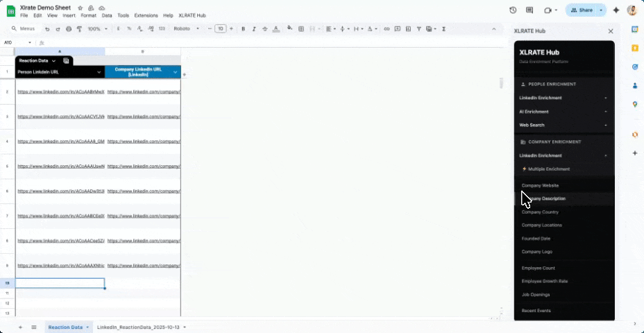The image size is (644, 333).
Task: Click the redo arrow in the toolbar
Action: [x=58, y=28]
